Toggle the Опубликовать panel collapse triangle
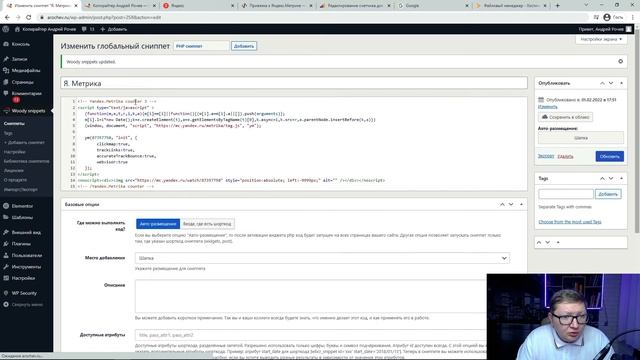This screenshot has width=640, height=360. (x=622, y=83)
